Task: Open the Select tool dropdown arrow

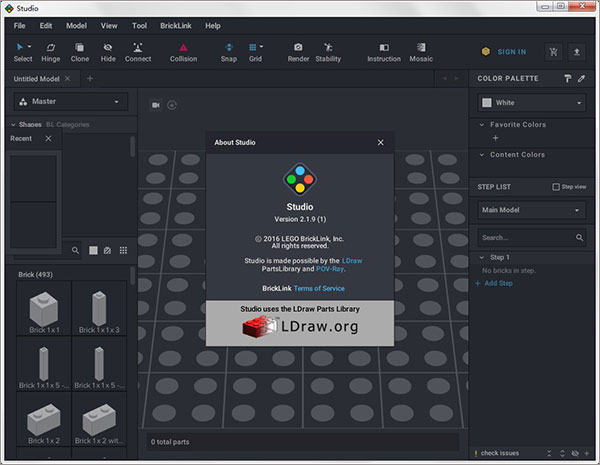Action: pos(29,47)
